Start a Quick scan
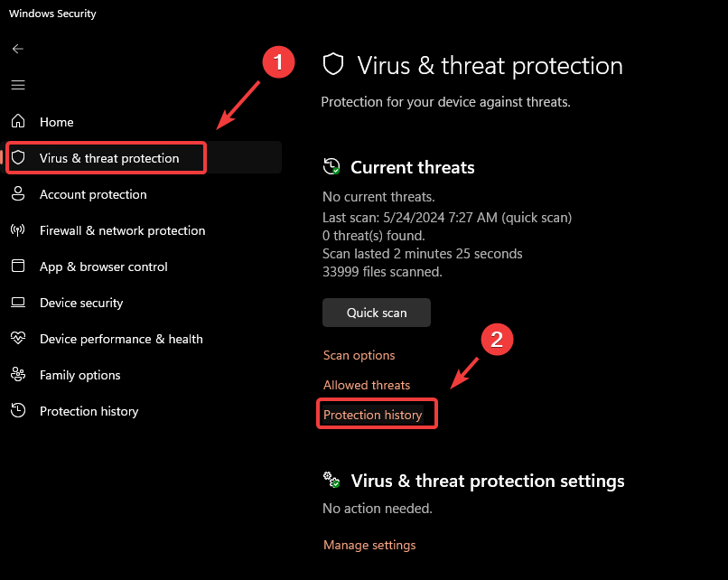This screenshot has height=580, width=728. tap(377, 313)
